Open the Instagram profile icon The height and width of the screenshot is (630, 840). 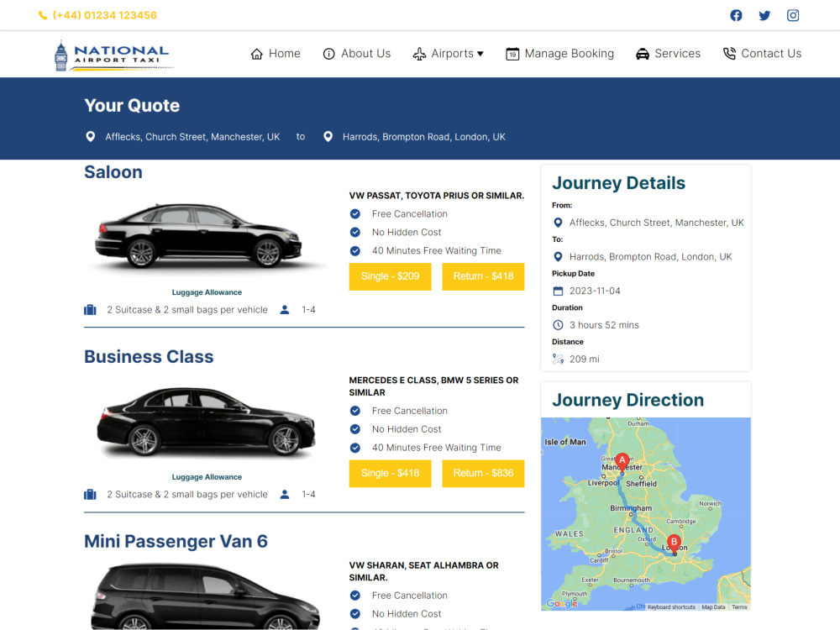click(x=793, y=15)
